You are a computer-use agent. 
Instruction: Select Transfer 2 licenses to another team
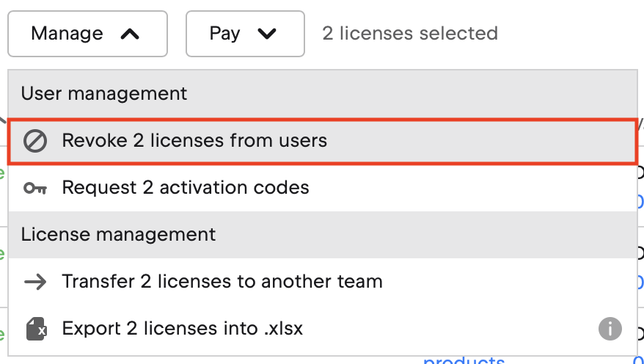click(222, 282)
